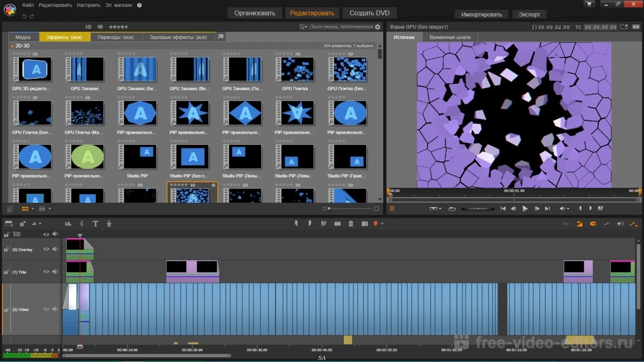
Task: Step one frame back in preview
Action: (x=513, y=209)
